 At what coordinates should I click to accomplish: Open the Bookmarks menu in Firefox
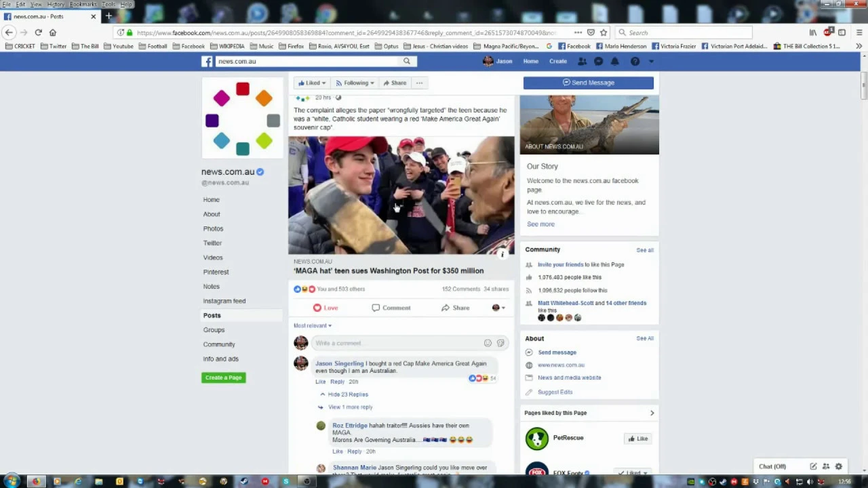[x=83, y=5]
